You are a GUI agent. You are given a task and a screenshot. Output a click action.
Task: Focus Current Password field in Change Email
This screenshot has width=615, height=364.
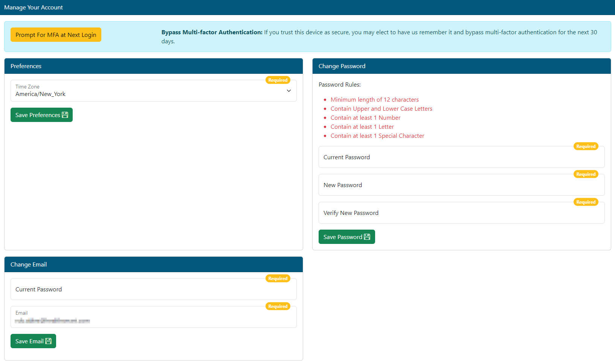pyautogui.click(x=153, y=289)
